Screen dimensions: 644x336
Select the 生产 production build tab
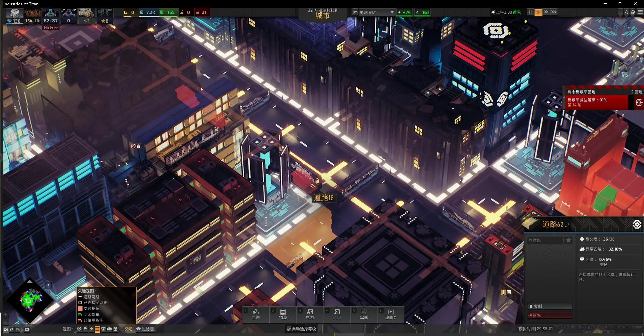pos(256,314)
